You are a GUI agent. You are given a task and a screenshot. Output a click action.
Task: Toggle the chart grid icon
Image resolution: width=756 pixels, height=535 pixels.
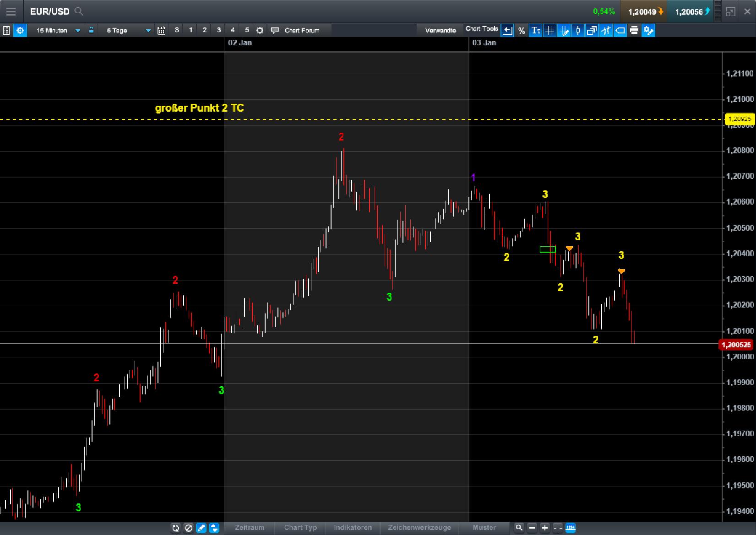(x=549, y=30)
